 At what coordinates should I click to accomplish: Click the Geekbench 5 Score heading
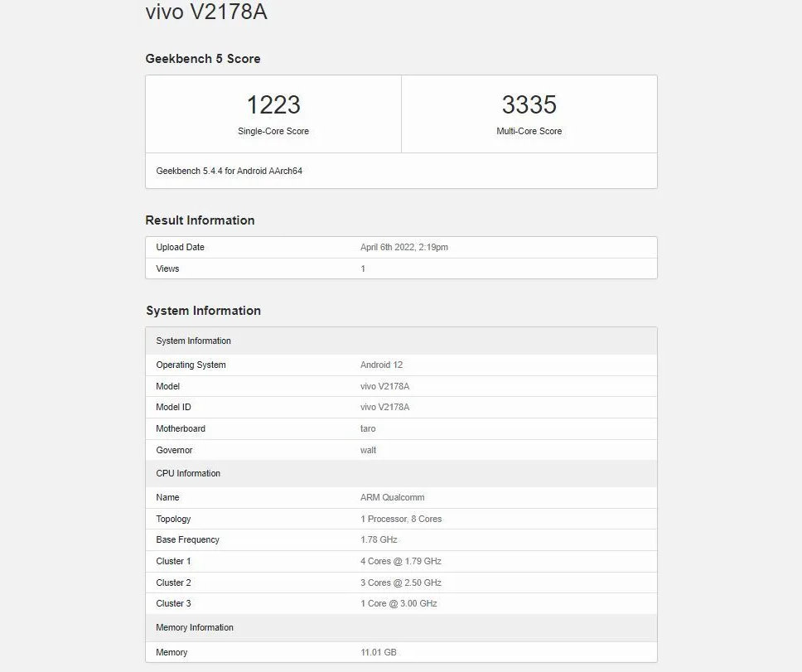[x=203, y=59]
